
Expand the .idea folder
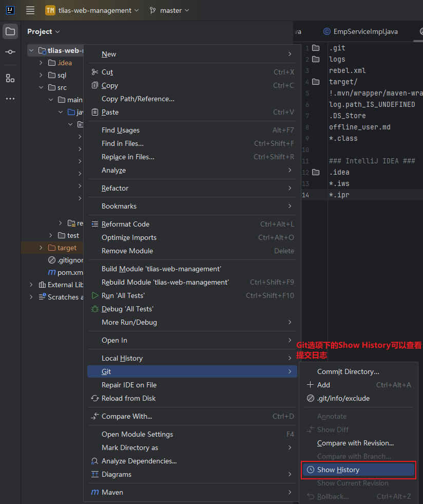tap(41, 63)
